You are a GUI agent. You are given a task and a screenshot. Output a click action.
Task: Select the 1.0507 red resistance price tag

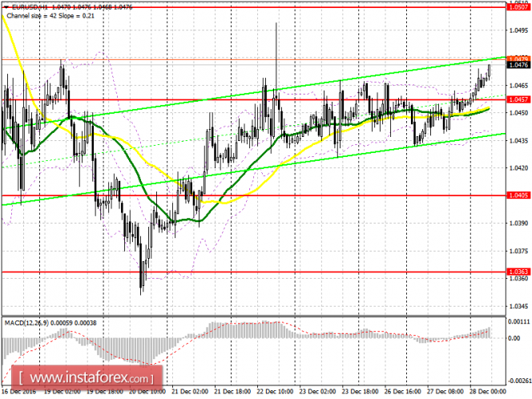pos(518,7)
